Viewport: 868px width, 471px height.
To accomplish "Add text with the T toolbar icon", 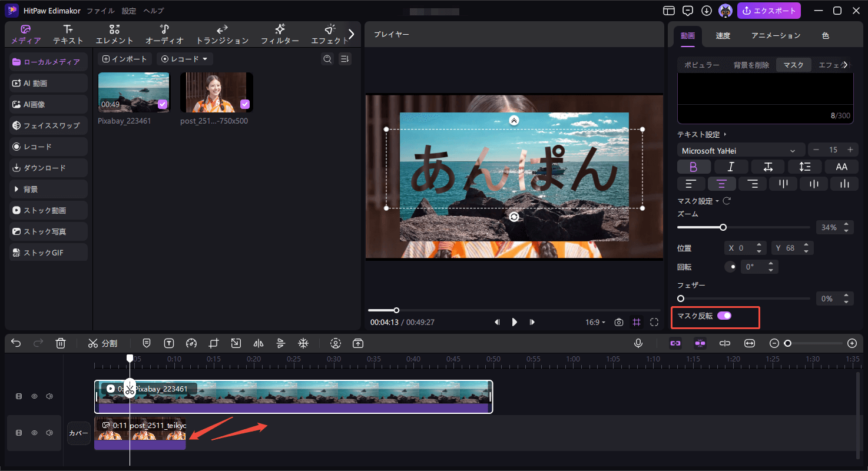I will 169,343.
